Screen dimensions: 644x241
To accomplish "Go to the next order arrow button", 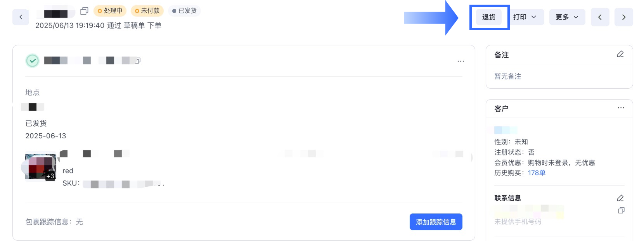I will (x=623, y=17).
